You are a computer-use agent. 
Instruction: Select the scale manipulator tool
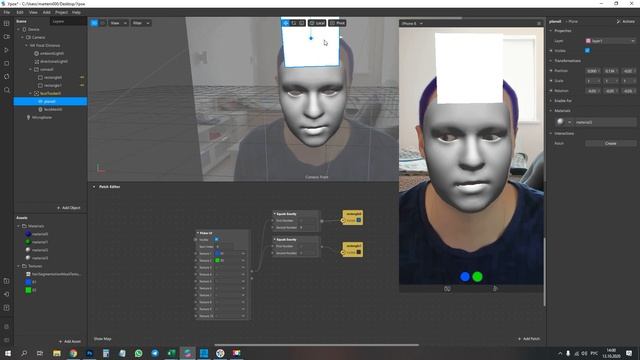pyautogui.click(x=302, y=23)
